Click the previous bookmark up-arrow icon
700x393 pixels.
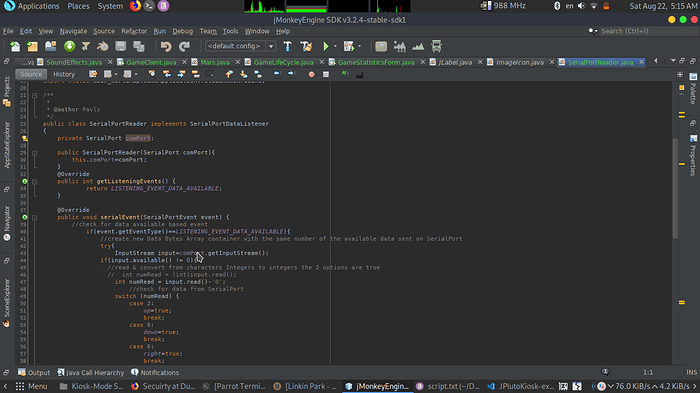(229, 74)
